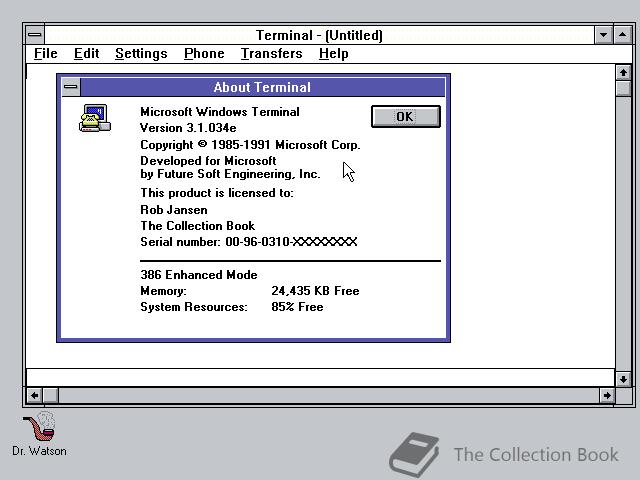
Task: Open Terminal window control menu box
Action: pos(35,35)
